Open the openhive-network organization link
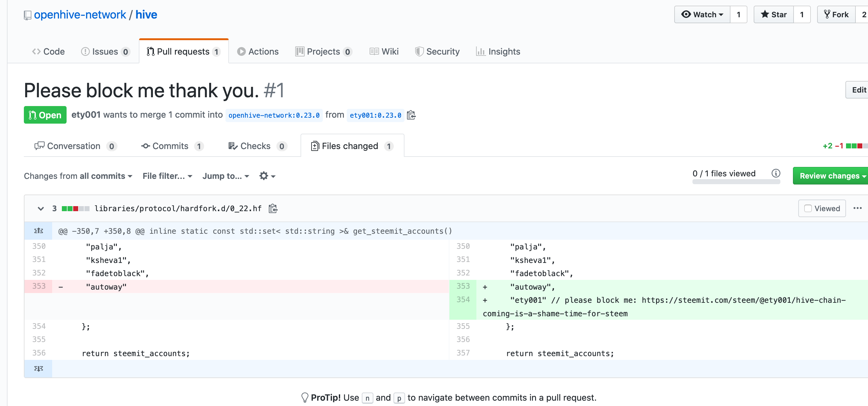This screenshot has height=406, width=868. (x=80, y=15)
